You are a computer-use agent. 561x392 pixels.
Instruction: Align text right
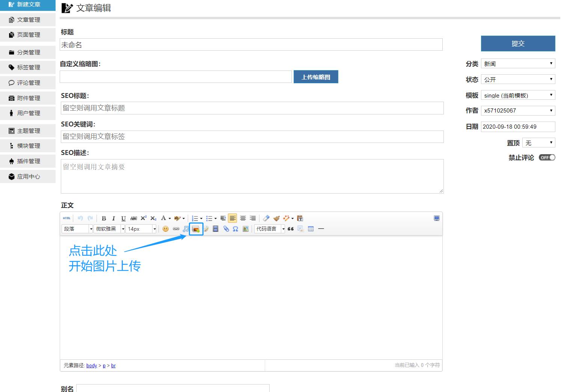point(253,218)
